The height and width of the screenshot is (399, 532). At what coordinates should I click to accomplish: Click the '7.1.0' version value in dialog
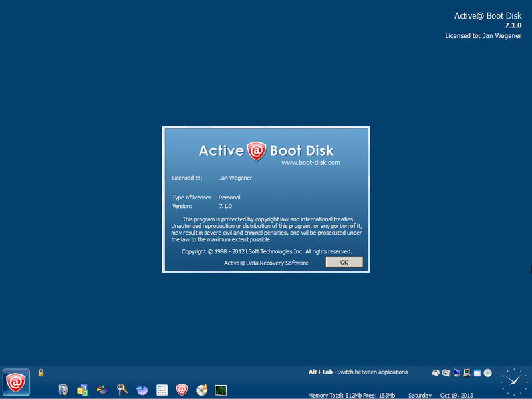[x=225, y=206]
